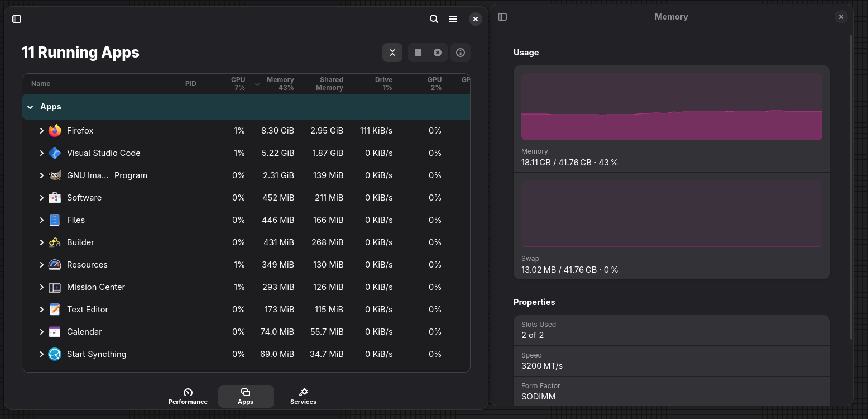Click the Speed 3200 MT/s row
This screenshot has width=868, height=419.
click(672, 361)
